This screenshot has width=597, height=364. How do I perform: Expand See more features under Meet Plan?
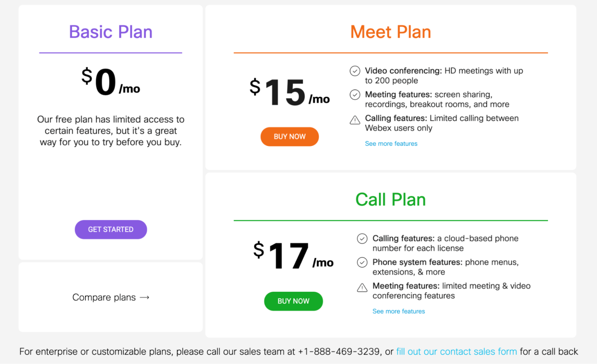pyautogui.click(x=391, y=144)
